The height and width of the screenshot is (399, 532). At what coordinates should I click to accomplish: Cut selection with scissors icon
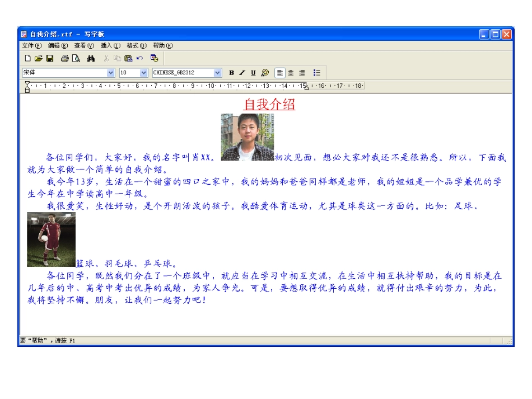pyautogui.click(x=106, y=58)
